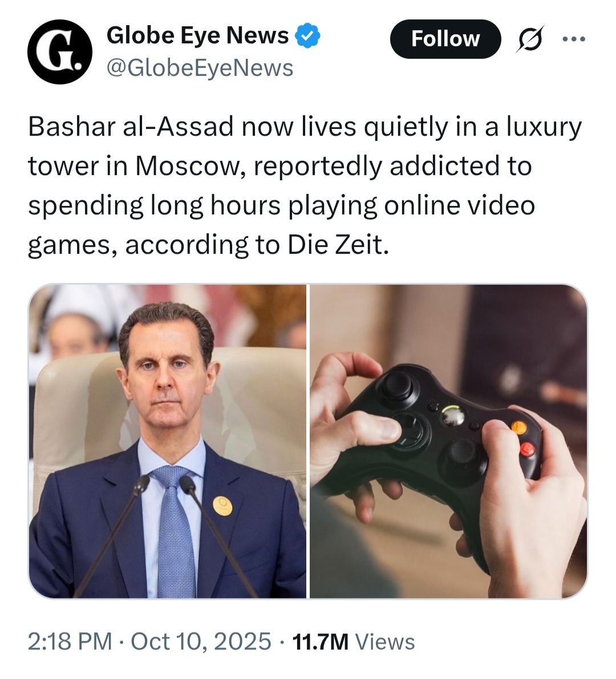Open the Grok slashed-circle icon
Image resolution: width=616 pixels, height=679 pixels.
pos(529,39)
